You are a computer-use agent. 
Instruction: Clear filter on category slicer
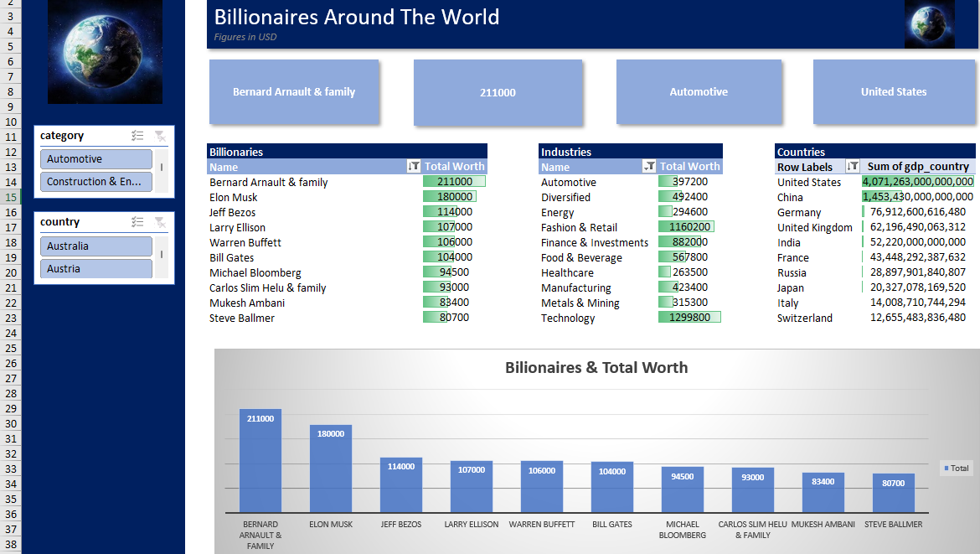point(160,136)
